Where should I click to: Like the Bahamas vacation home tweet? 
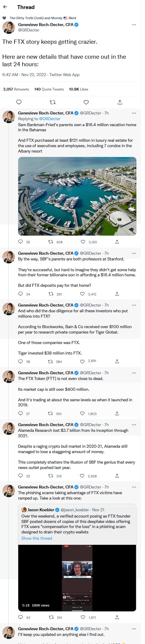(x=83, y=242)
